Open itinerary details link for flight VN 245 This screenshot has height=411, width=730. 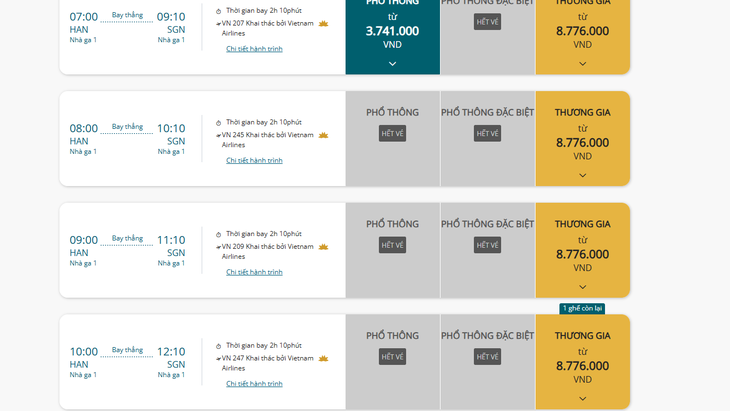pyautogui.click(x=254, y=160)
